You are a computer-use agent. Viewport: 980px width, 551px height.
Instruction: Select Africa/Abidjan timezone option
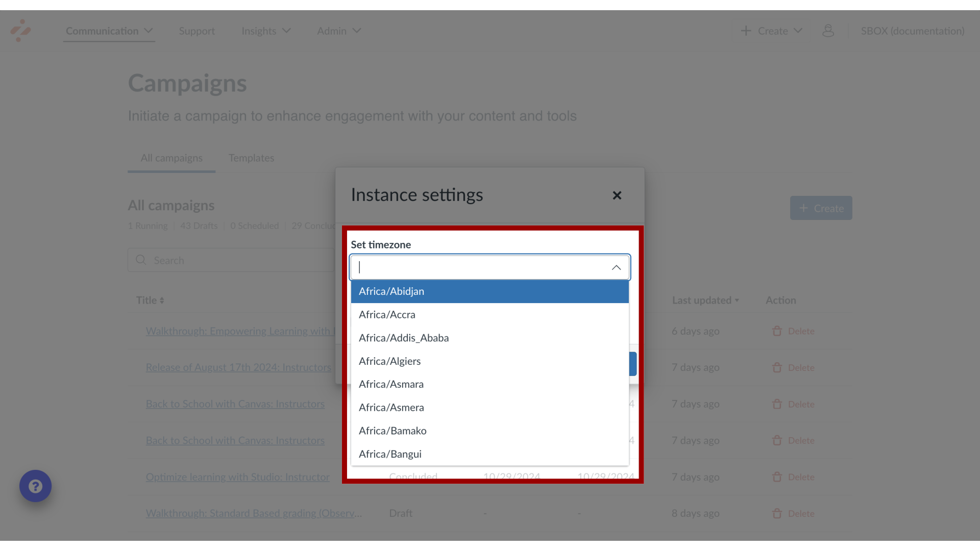(490, 291)
